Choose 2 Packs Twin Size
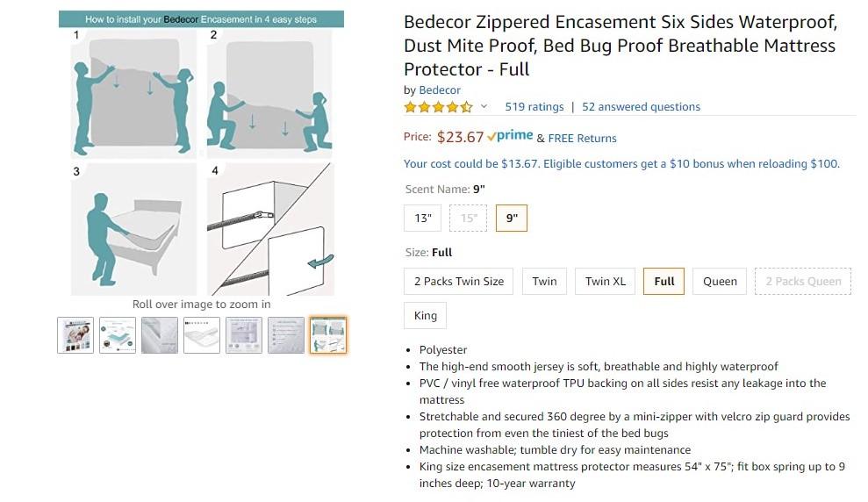 tap(459, 282)
